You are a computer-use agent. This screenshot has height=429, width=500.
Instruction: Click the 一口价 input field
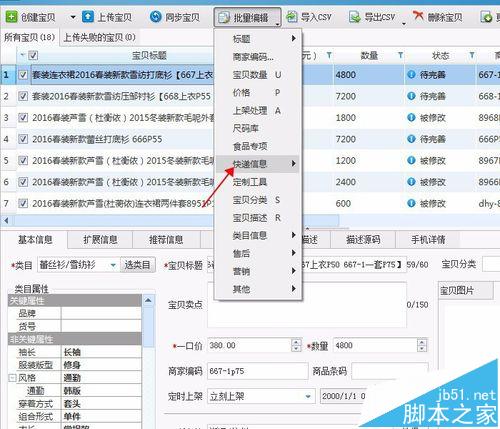pos(249,345)
